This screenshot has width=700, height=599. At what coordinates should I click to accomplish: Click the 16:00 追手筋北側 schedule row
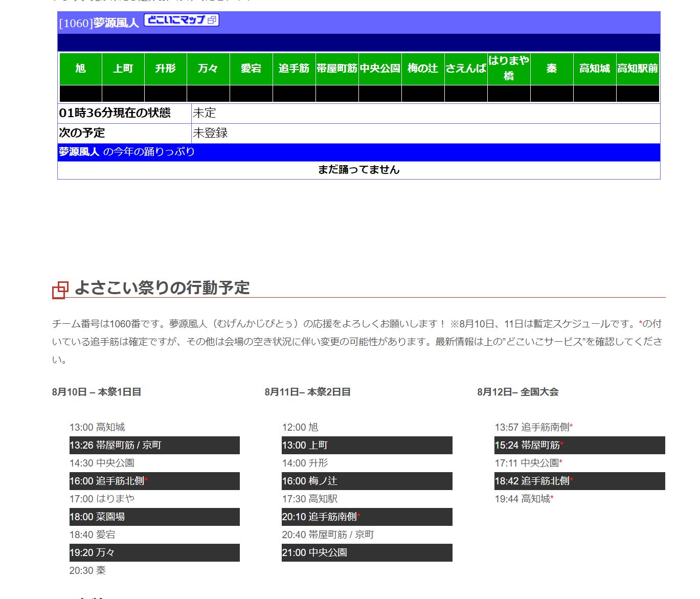pyautogui.click(x=154, y=481)
